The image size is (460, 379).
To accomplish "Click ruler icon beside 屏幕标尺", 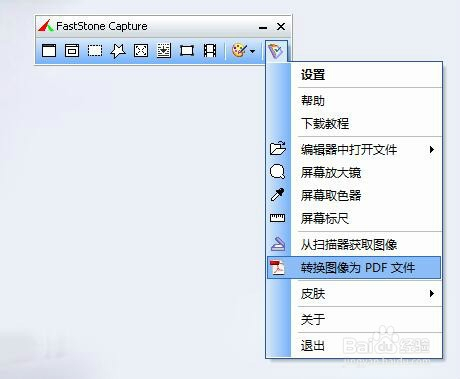I will pos(277,218).
